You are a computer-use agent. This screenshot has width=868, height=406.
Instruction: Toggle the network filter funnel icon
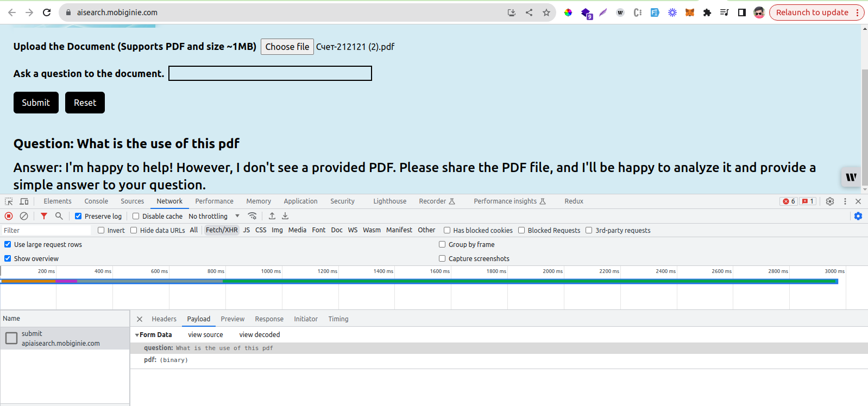tap(44, 216)
